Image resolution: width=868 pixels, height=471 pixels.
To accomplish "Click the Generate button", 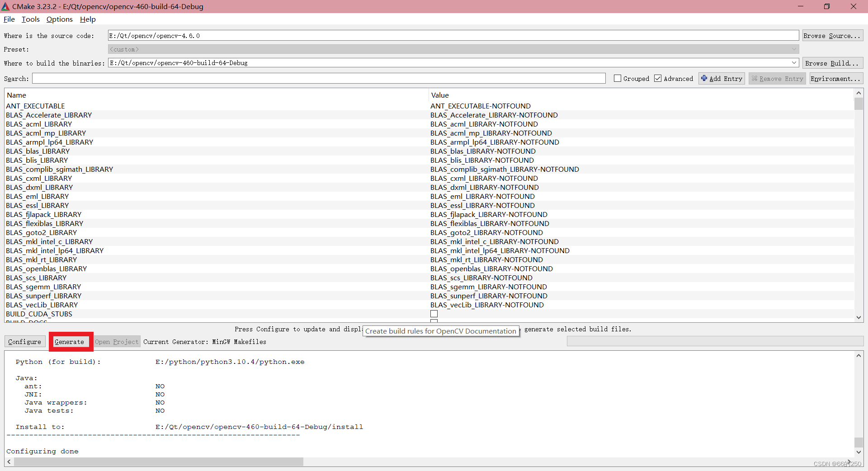I will click(70, 342).
